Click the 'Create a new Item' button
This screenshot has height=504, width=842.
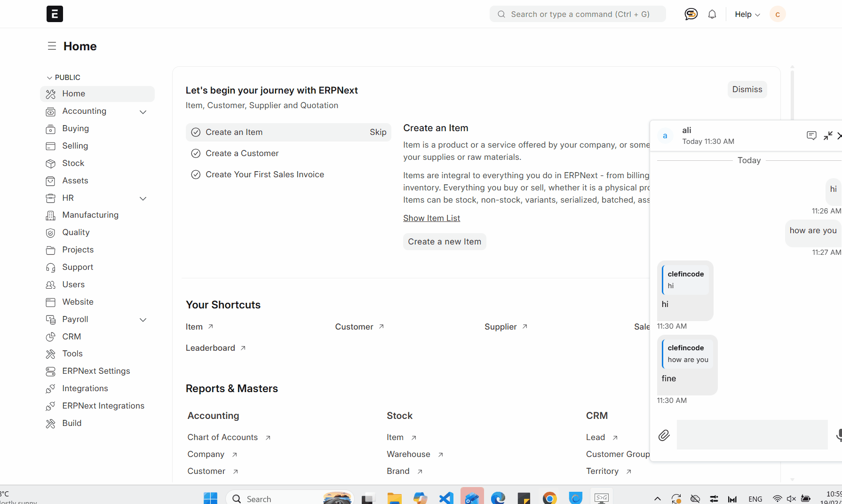[445, 242]
